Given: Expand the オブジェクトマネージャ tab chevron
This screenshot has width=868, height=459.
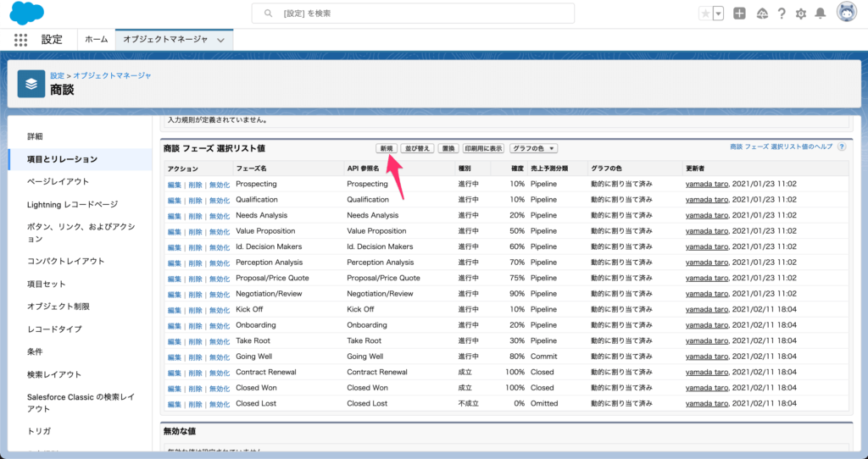Looking at the screenshot, I should coord(221,40).
